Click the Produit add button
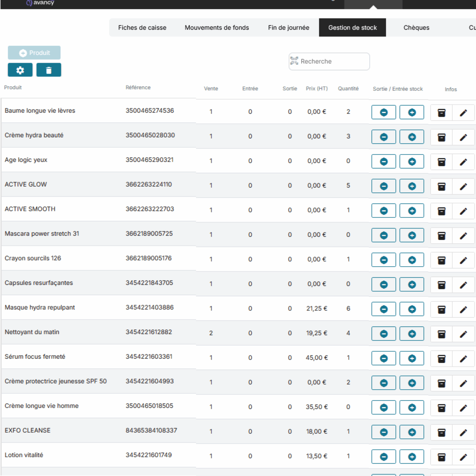The height and width of the screenshot is (476, 476). tap(34, 53)
